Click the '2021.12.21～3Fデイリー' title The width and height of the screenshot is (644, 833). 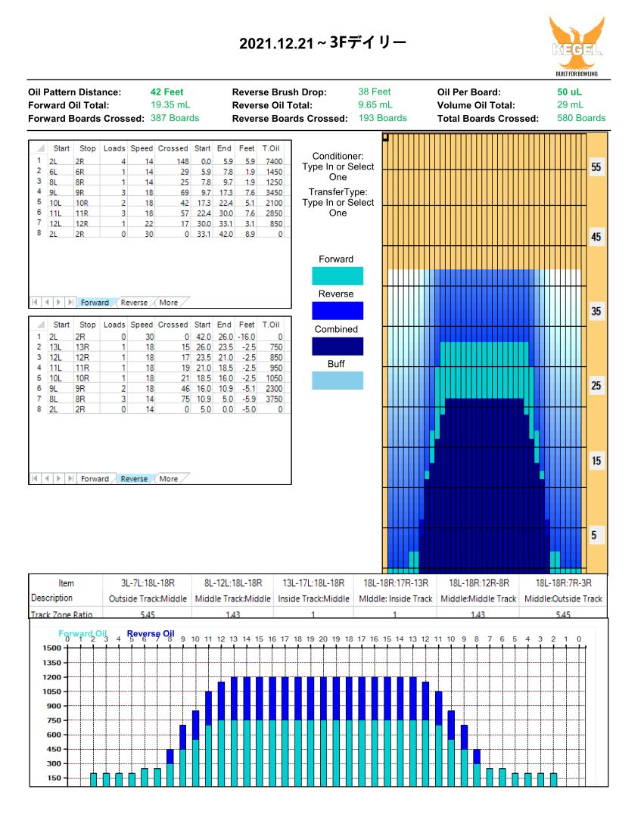(322, 42)
